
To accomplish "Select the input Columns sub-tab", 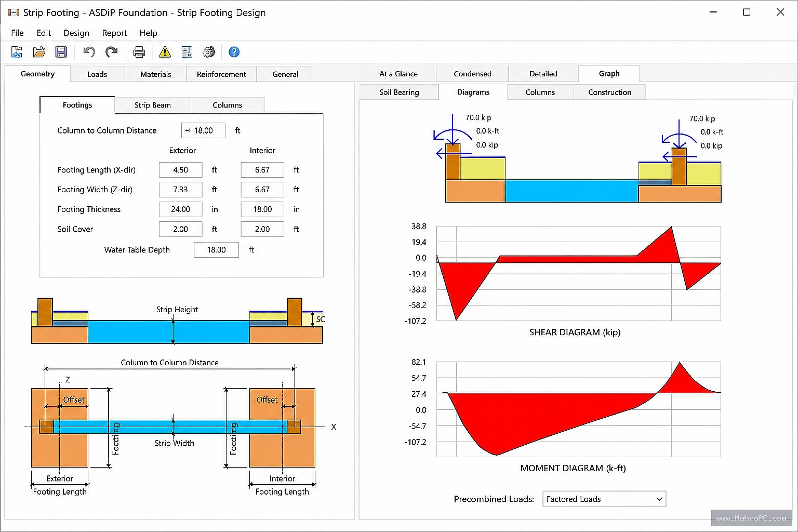I will coord(228,105).
